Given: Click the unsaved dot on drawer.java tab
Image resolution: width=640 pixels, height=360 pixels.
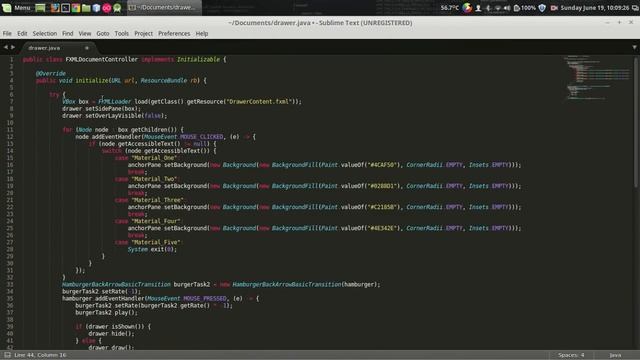Looking at the screenshot, I should [x=87, y=48].
